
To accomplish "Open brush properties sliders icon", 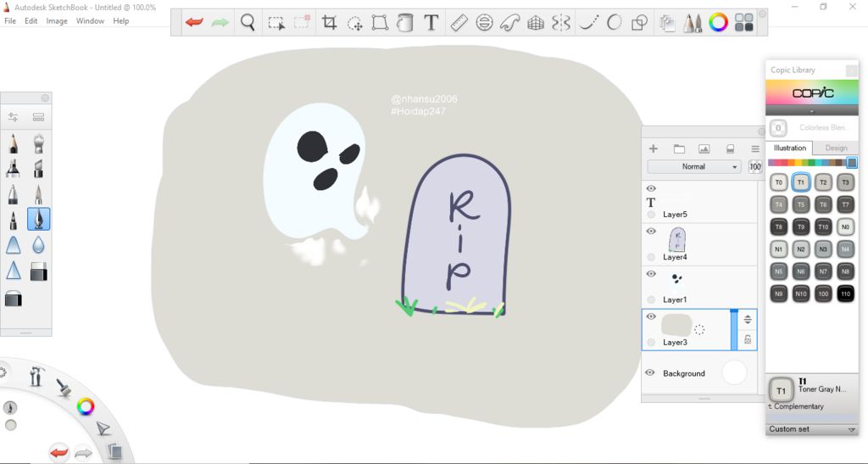I will [13, 117].
